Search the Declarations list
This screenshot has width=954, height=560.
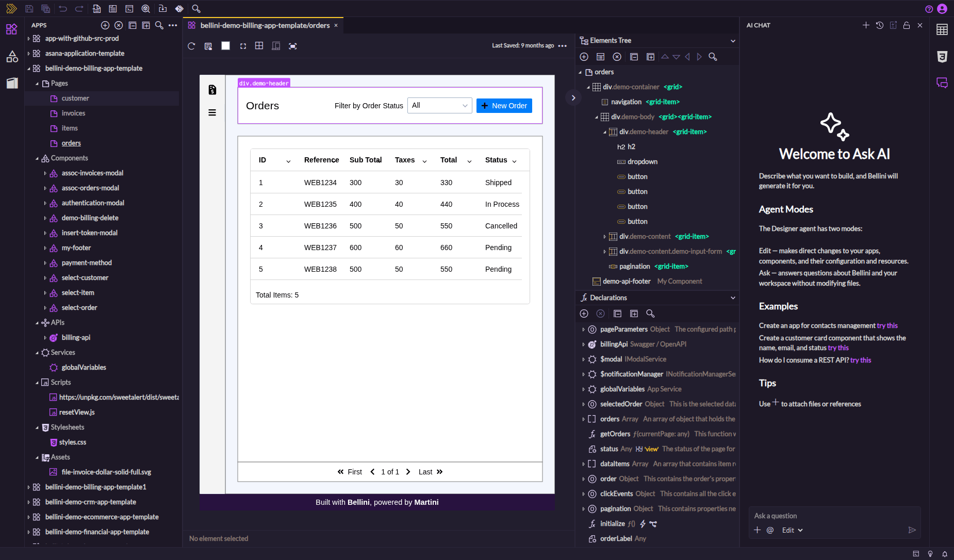click(650, 314)
